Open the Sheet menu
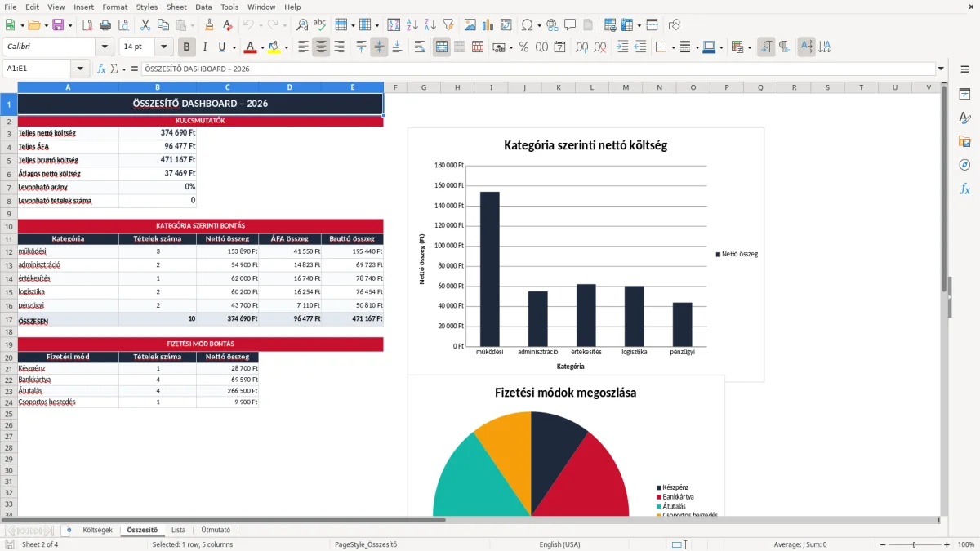This screenshot has width=980, height=551. pyautogui.click(x=176, y=7)
